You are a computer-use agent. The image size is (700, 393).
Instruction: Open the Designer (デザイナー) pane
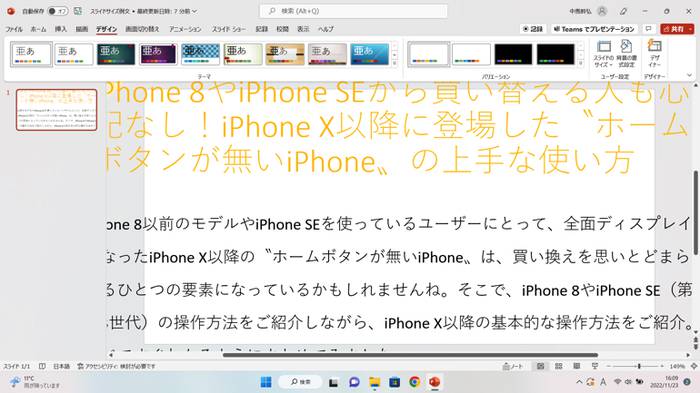[654, 54]
